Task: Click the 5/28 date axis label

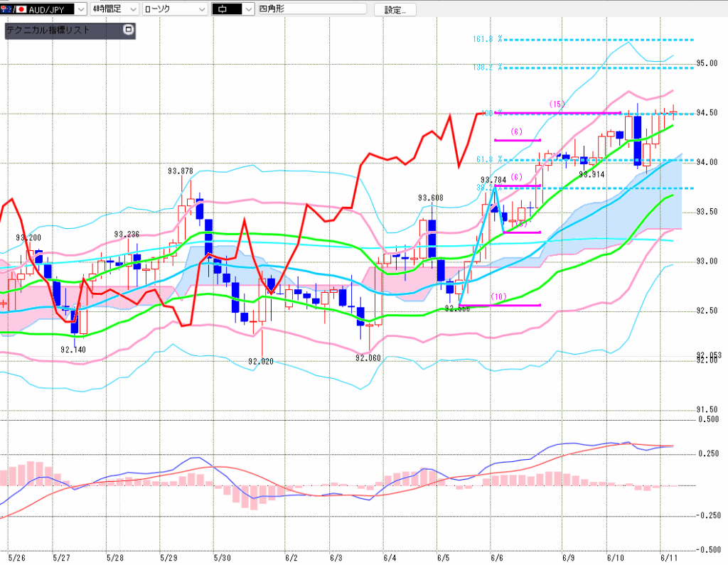Action: pyautogui.click(x=115, y=558)
